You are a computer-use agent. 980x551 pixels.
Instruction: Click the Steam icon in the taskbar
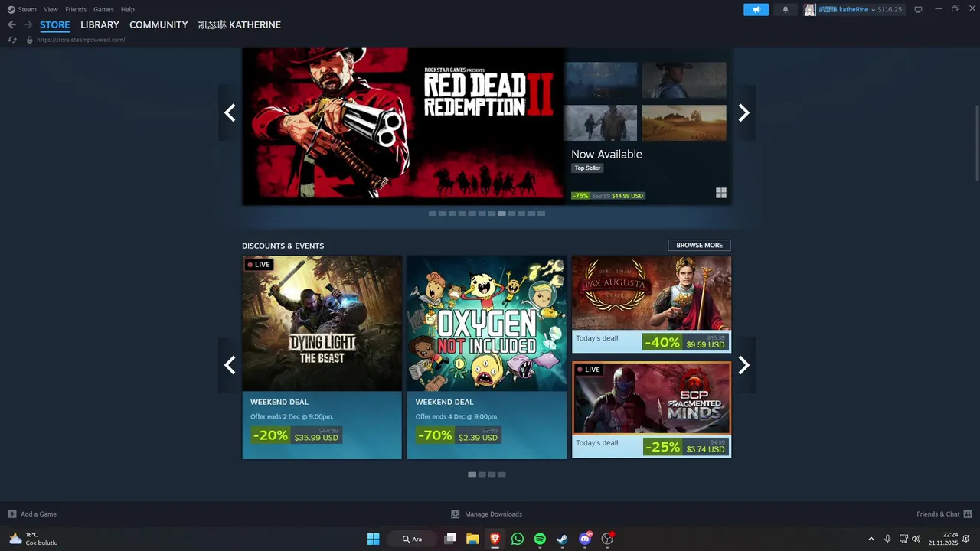562,539
